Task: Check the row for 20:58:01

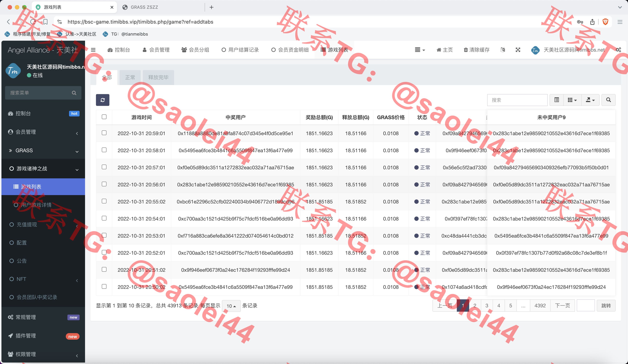Action: pyautogui.click(x=104, y=150)
